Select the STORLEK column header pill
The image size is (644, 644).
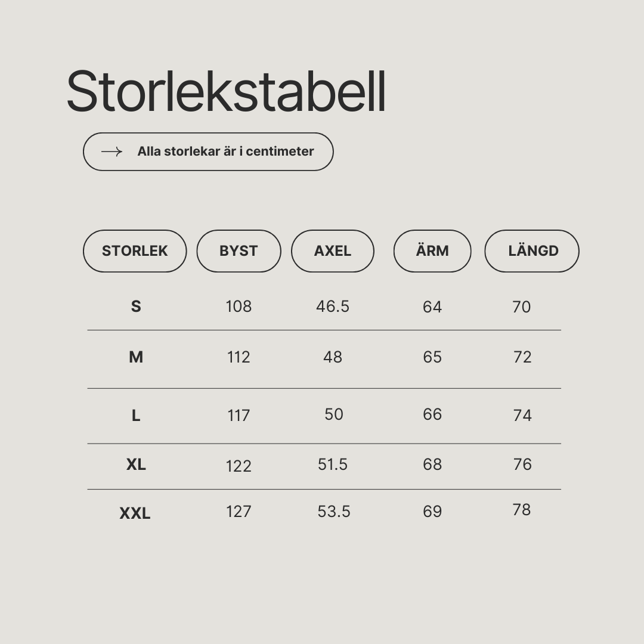(x=135, y=251)
